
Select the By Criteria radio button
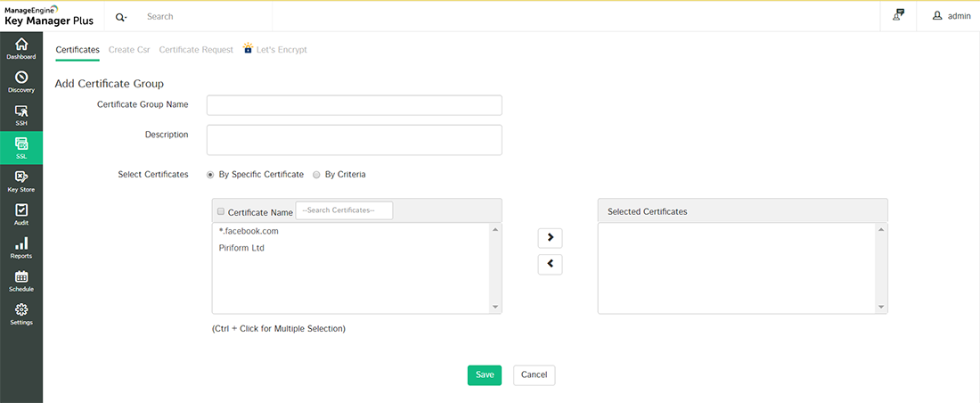[x=316, y=175]
